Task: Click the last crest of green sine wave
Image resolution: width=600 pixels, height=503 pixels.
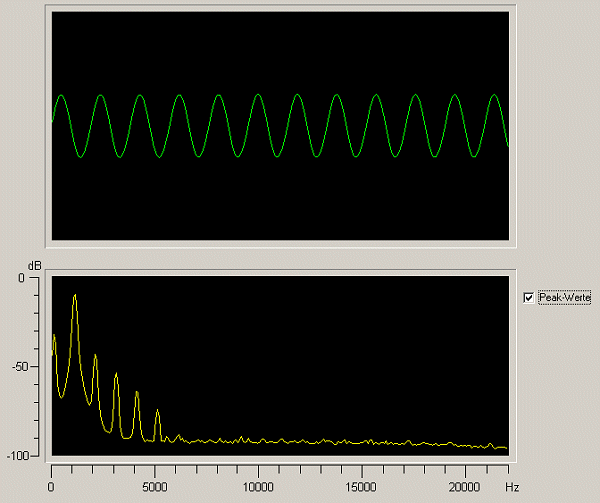Action: pyautogui.click(x=494, y=96)
